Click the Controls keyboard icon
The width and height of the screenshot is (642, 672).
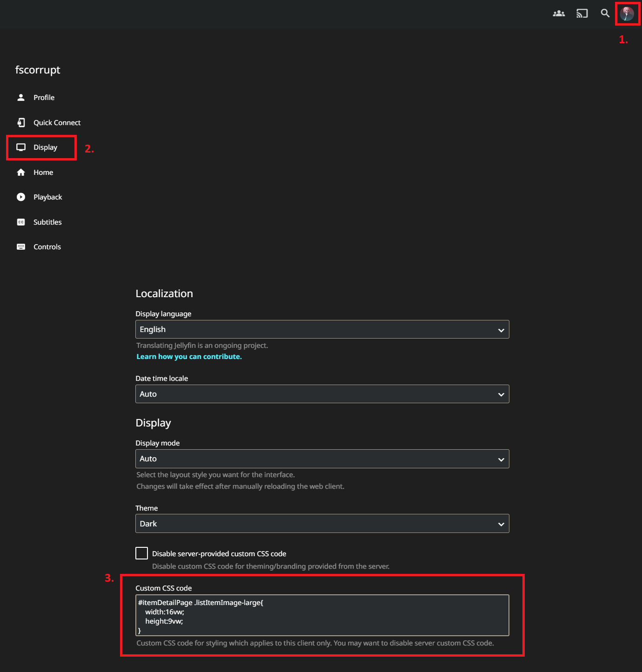point(21,247)
